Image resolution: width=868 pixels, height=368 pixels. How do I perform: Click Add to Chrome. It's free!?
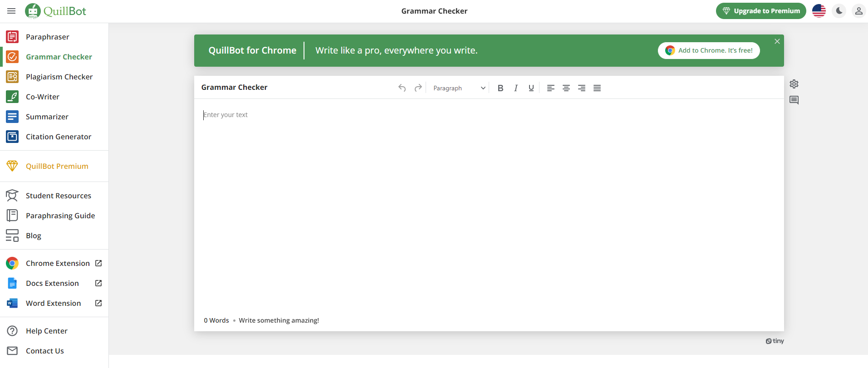[x=709, y=50]
